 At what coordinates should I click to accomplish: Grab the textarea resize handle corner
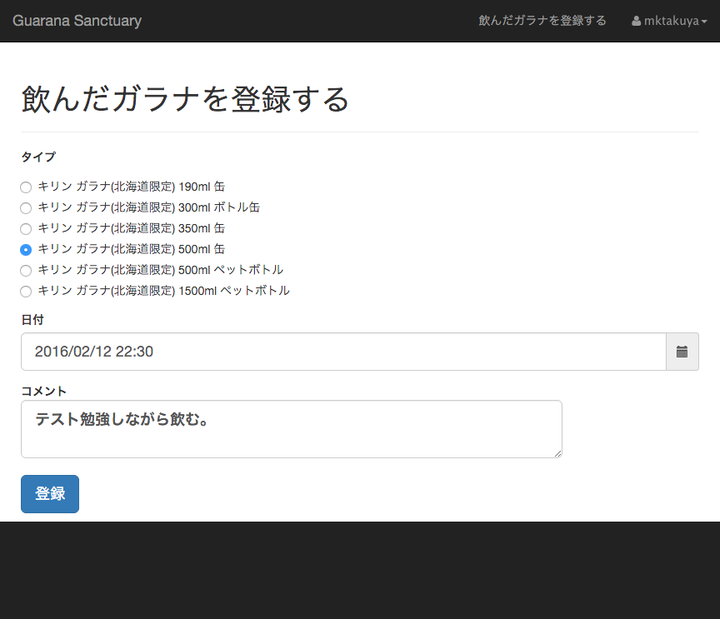click(557, 454)
